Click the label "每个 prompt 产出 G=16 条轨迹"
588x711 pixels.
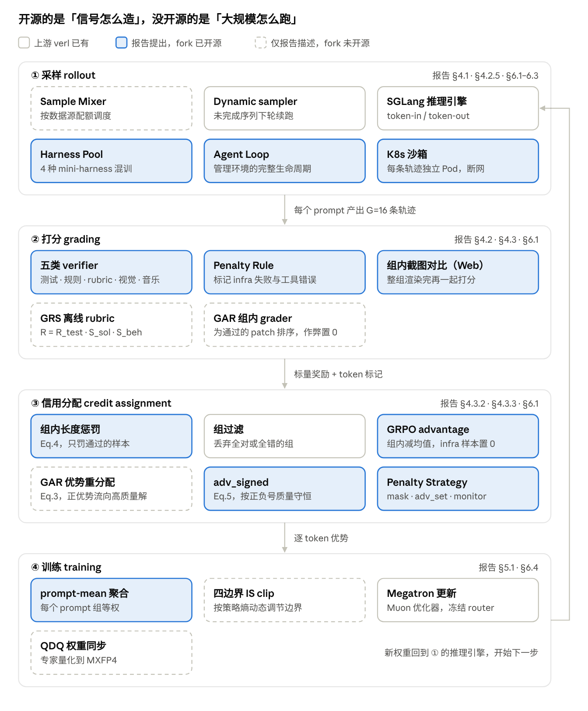(x=355, y=210)
